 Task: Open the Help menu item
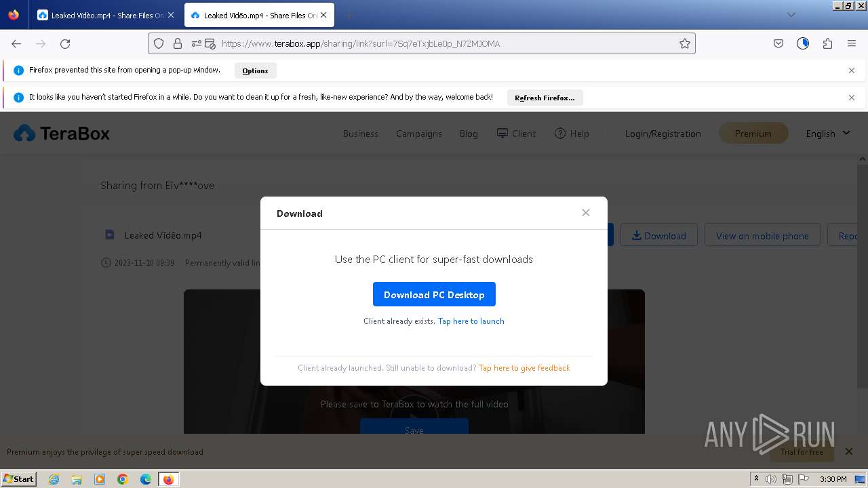(572, 134)
